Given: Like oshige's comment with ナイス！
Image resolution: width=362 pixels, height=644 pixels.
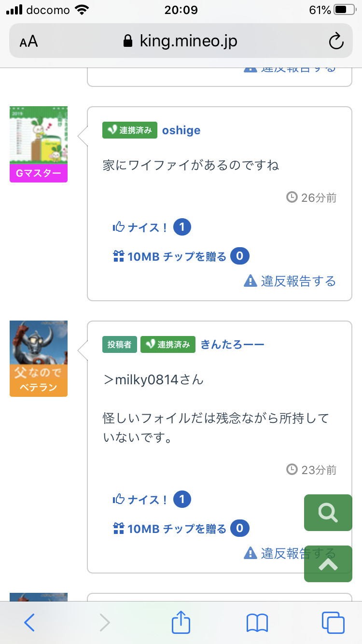Looking at the screenshot, I should point(140,227).
